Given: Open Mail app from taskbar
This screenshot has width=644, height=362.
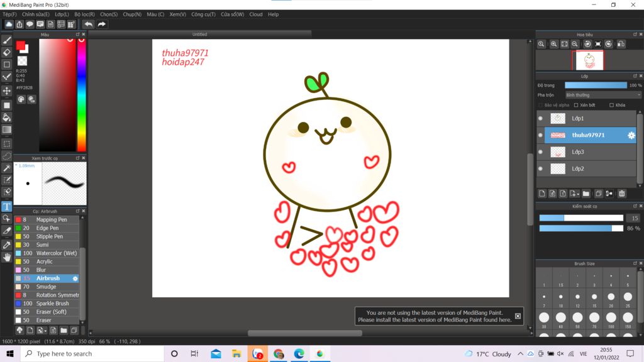Looking at the screenshot, I should (216, 354).
